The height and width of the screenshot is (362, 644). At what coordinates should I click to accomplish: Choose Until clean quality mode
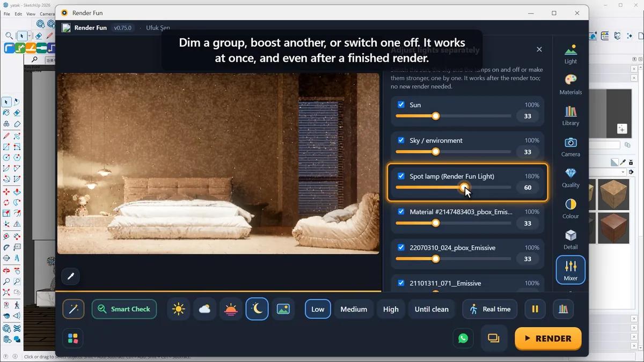[x=431, y=309]
